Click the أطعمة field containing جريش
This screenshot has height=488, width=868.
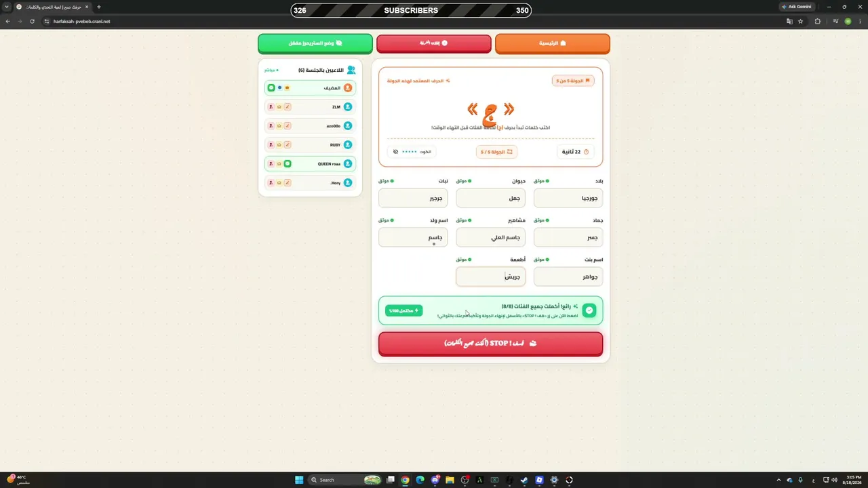491,277
